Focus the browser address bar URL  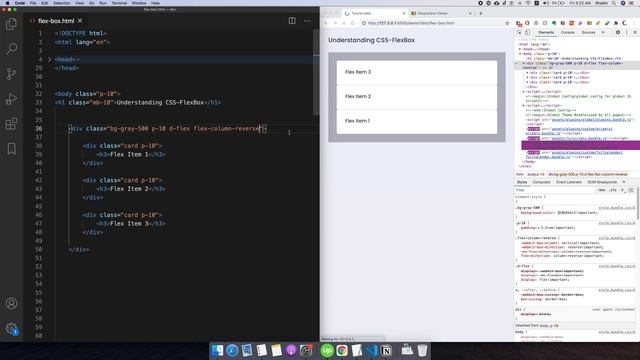(x=411, y=23)
